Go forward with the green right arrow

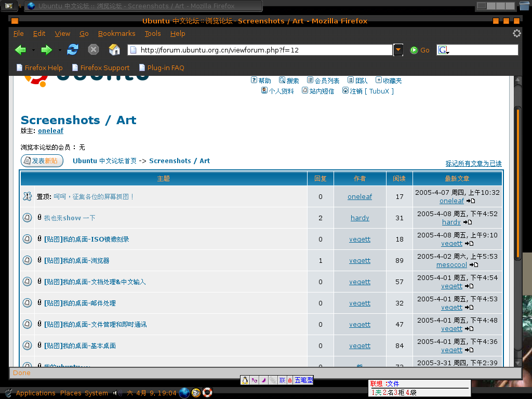click(x=46, y=50)
